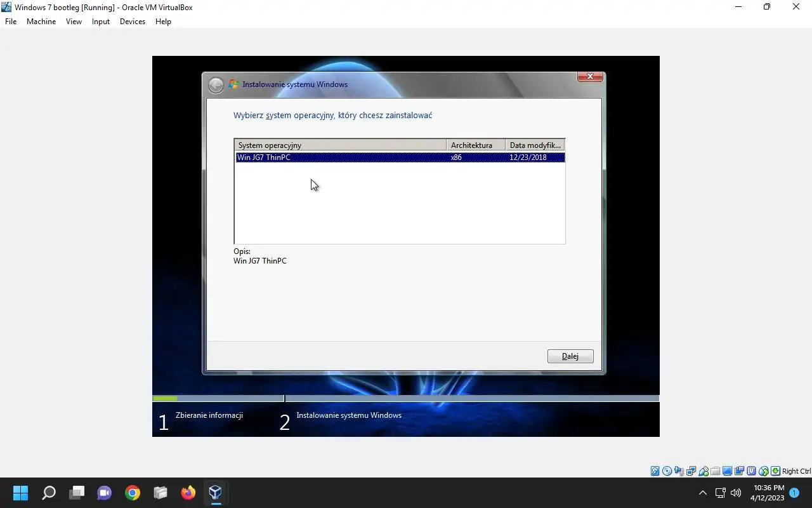Select the Win JG7 ThinPC row

[x=400, y=157]
